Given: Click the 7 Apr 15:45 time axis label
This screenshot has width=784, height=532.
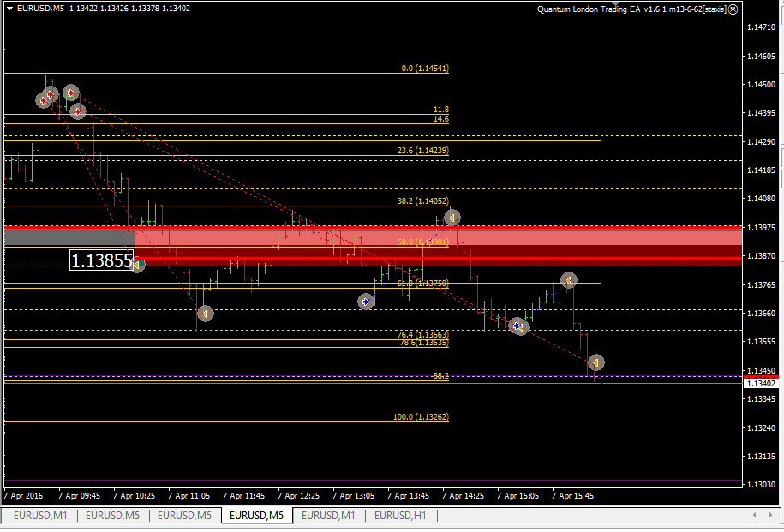Looking at the screenshot, I should coord(572,496).
